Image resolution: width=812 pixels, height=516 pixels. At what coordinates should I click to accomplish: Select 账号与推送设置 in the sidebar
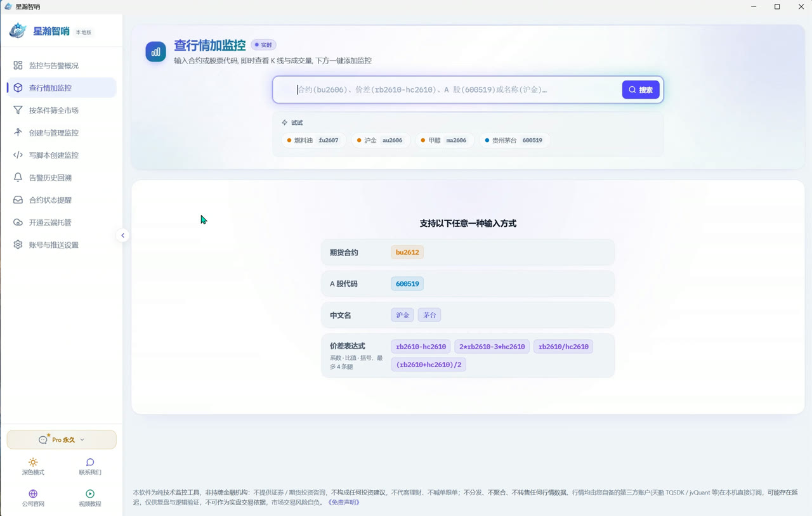[x=62, y=245]
